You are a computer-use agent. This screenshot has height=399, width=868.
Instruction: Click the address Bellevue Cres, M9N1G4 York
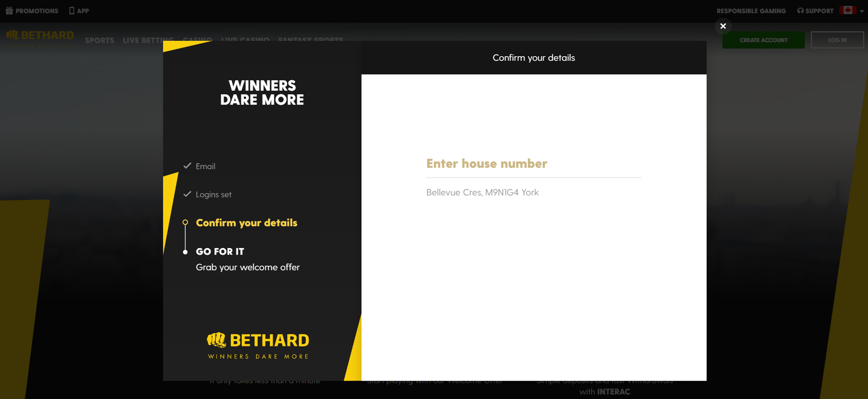coord(482,192)
